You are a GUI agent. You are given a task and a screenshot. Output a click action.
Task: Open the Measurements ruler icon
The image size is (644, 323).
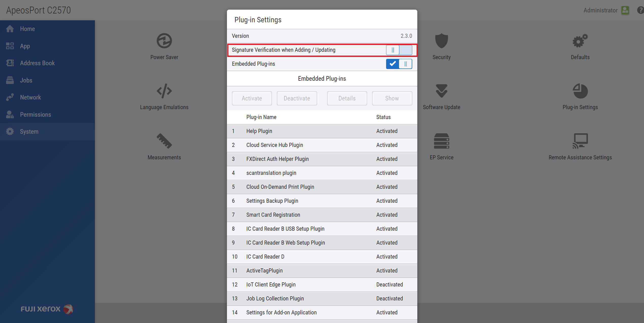tap(164, 141)
